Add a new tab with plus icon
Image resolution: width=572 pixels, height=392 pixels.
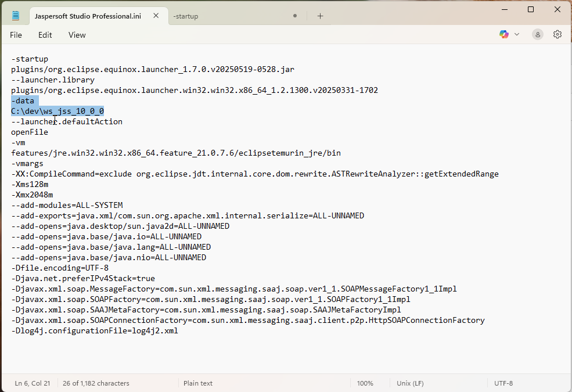320,16
